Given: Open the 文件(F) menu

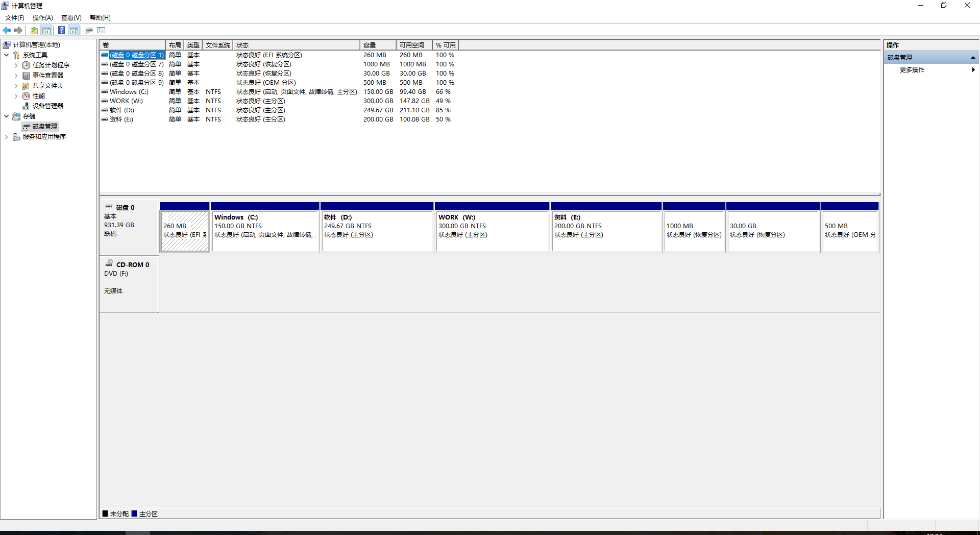Looking at the screenshot, I should click(x=15, y=18).
